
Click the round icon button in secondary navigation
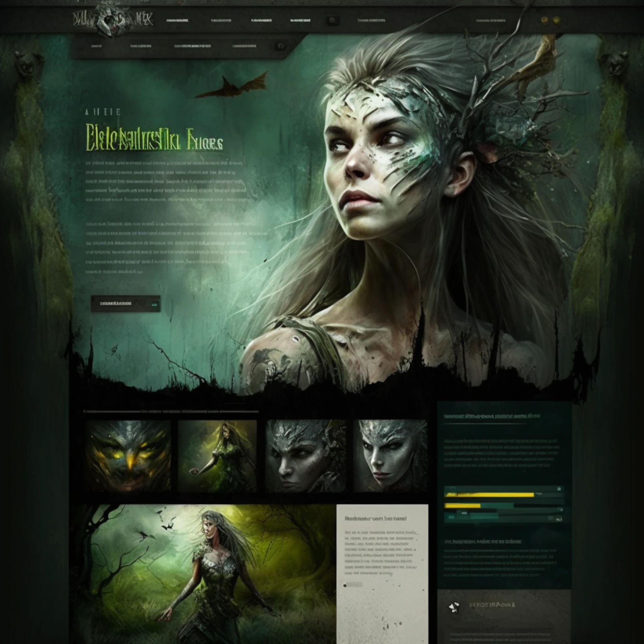tap(281, 46)
